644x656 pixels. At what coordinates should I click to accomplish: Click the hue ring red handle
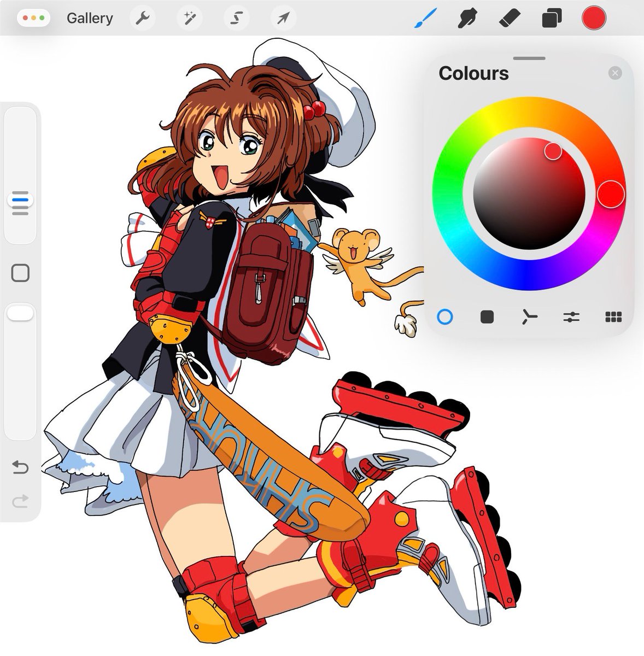(x=611, y=194)
